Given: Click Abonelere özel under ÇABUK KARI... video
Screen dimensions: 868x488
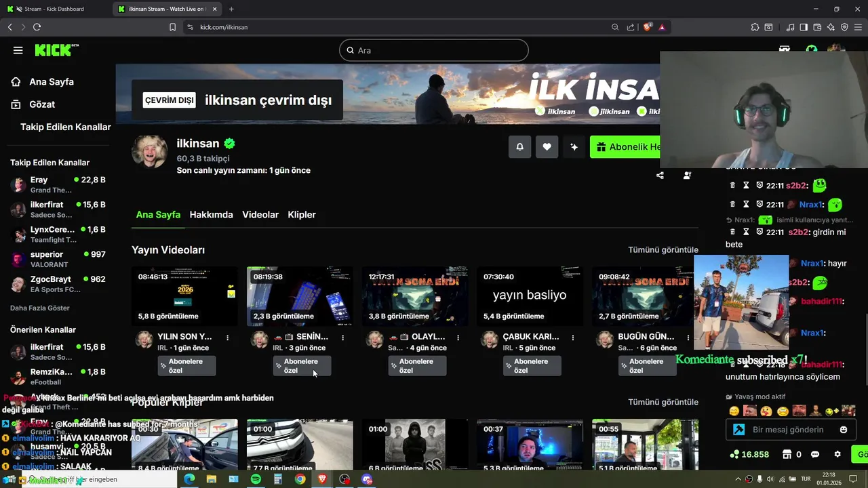Looking at the screenshot, I should (x=532, y=366).
